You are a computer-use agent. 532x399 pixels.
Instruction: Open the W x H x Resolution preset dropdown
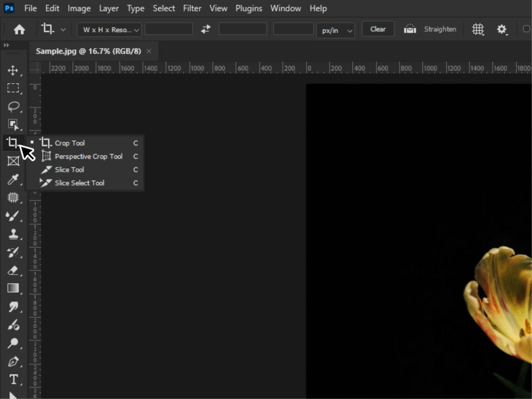tap(108, 30)
